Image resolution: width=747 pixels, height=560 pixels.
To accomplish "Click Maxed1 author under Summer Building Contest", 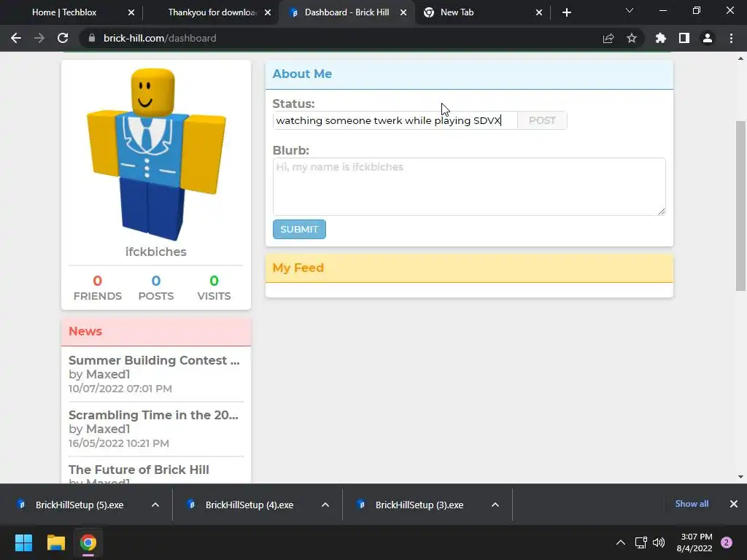I will (x=108, y=374).
